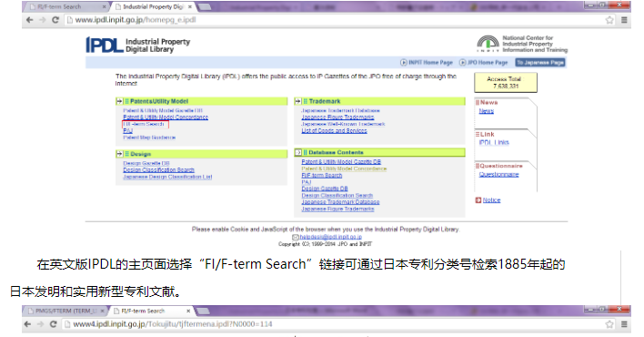The image size is (644, 337).
Task: Click forward arrow in lower browser window
Action: click(40, 324)
